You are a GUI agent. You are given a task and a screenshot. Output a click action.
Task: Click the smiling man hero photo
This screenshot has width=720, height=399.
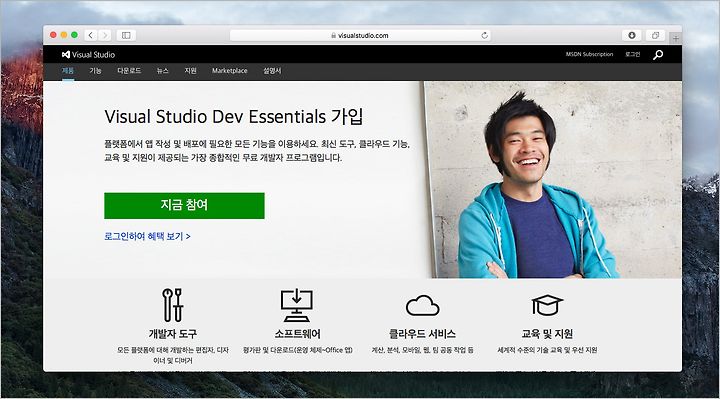(x=553, y=180)
